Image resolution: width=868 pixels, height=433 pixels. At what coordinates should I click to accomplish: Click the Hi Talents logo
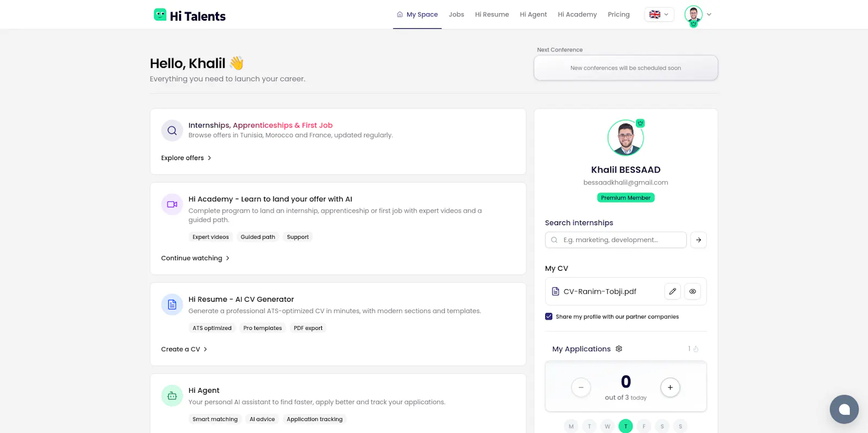[x=189, y=16]
